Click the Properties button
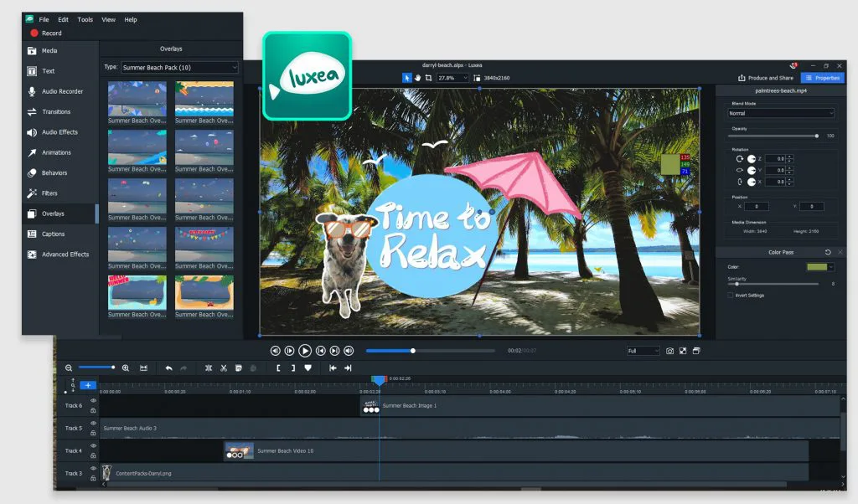The image size is (858, 504). click(823, 78)
